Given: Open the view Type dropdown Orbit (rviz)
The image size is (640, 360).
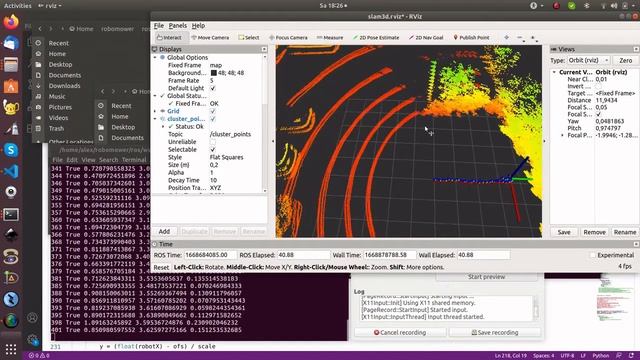Looking at the screenshot, I should [588, 60].
